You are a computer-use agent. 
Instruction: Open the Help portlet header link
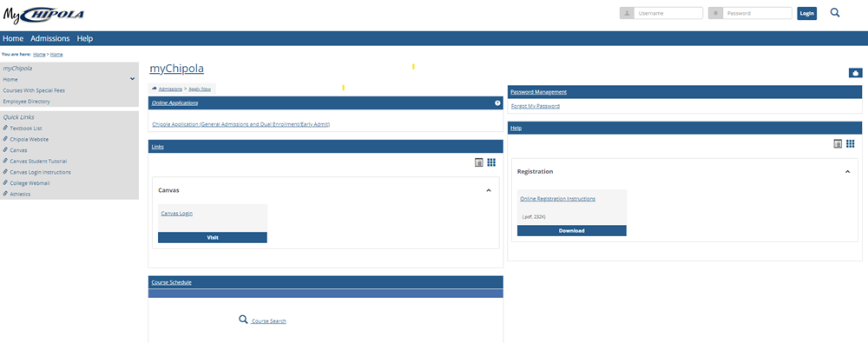coord(516,128)
